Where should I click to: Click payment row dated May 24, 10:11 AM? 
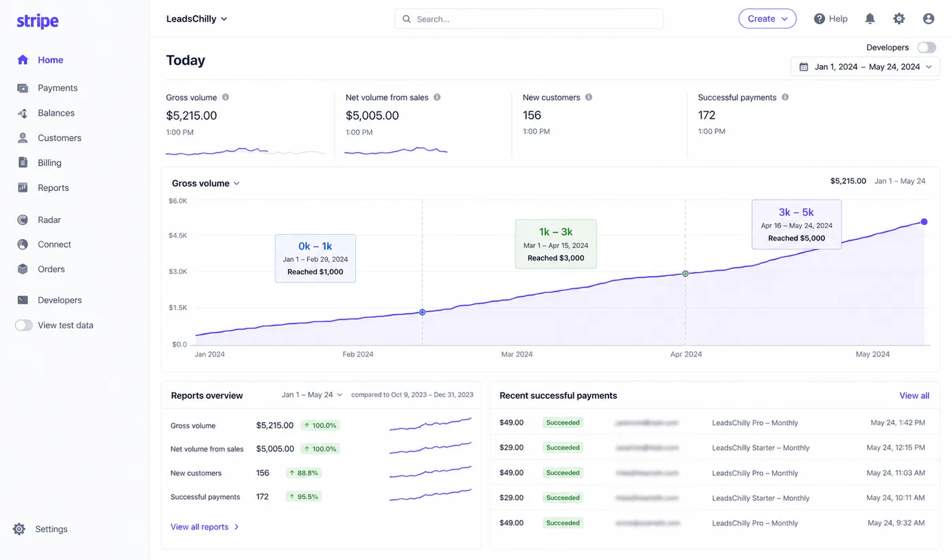click(x=715, y=498)
